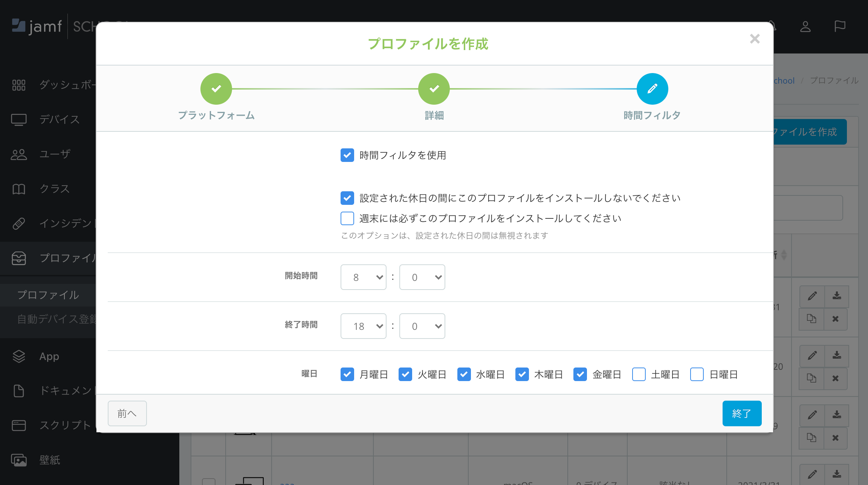868x485 pixels.
Task: Open 終了時間 minute dropdown
Action: [x=422, y=326]
